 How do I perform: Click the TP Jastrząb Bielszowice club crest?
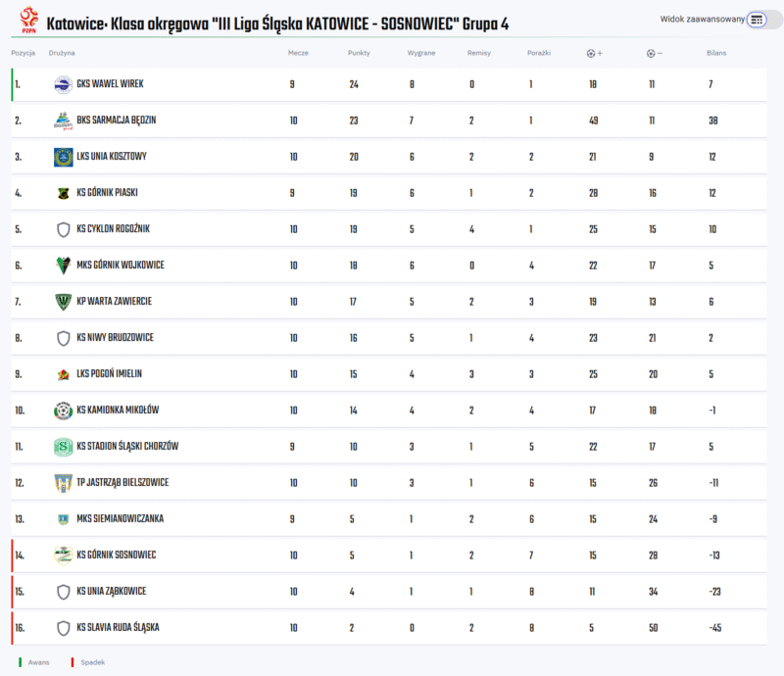tap(64, 483)
